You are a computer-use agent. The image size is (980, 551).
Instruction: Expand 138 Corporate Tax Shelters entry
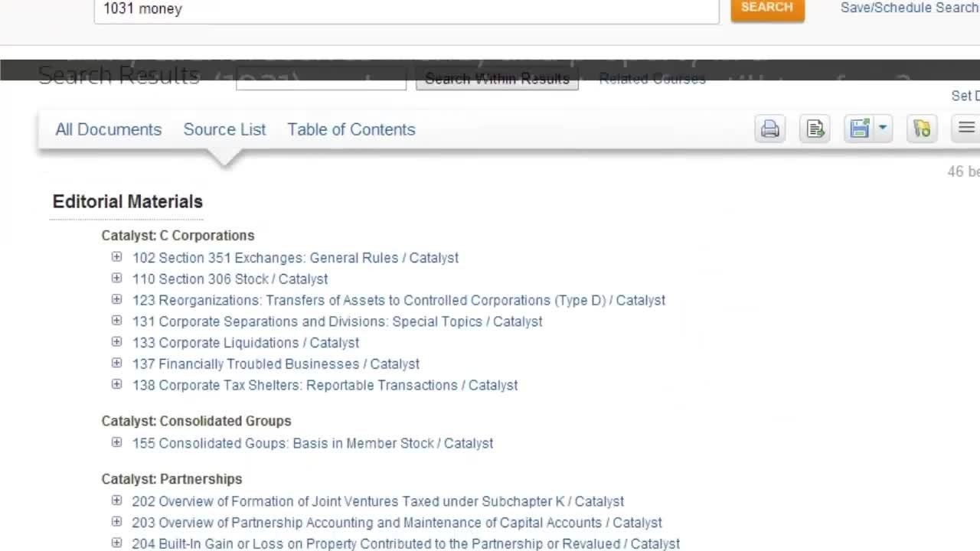(x=116, y=384)
